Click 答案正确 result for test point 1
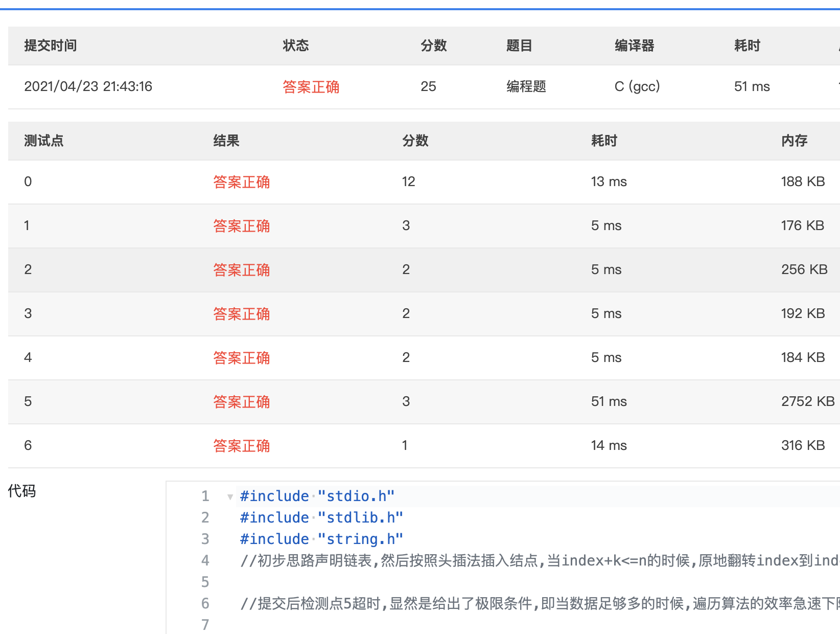Screen dimensions: 840x634 click(x=241, y=226)
